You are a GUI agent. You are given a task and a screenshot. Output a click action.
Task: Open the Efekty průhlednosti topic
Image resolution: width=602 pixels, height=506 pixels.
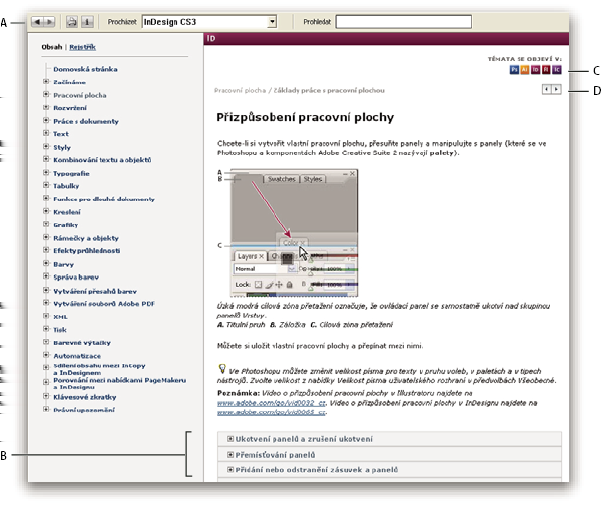(x=87, y=251)
